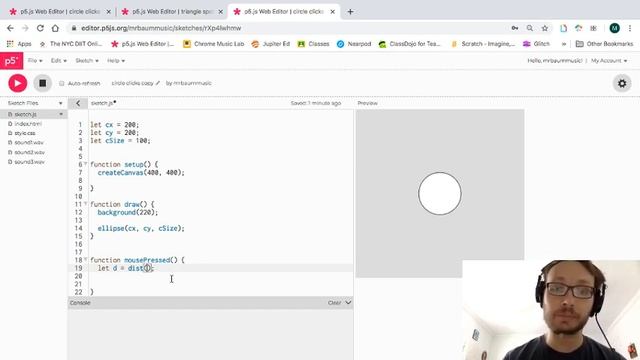
Task: Click the ellipse(cx, cy, cSize) code line
Action: 141,228
